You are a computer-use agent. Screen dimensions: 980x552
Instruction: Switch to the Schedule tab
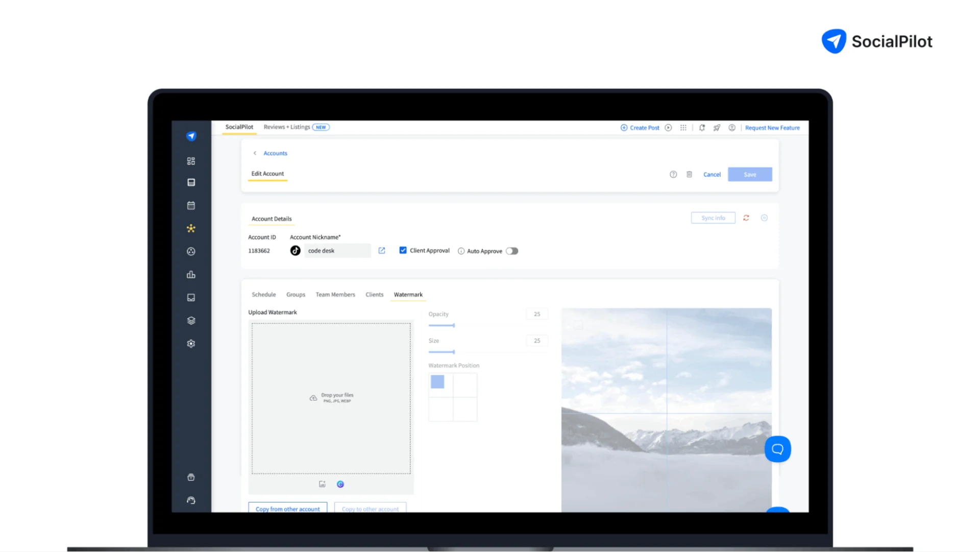point(263,295)
